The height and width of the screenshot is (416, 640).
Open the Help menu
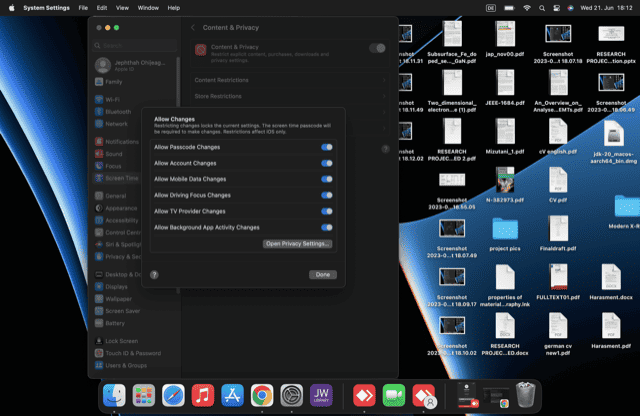click(173, 8)
